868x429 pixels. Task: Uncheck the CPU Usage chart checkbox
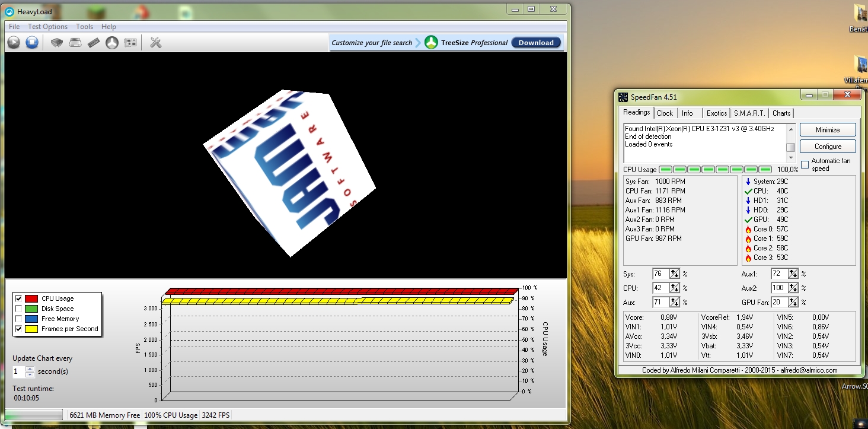(x=18, y=298)
